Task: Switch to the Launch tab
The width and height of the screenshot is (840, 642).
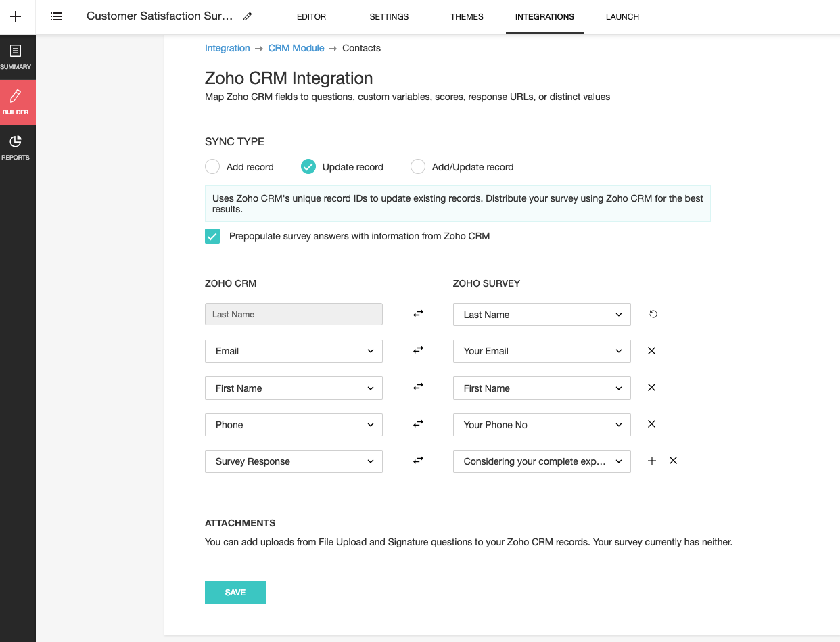Action: pos(622,17)
